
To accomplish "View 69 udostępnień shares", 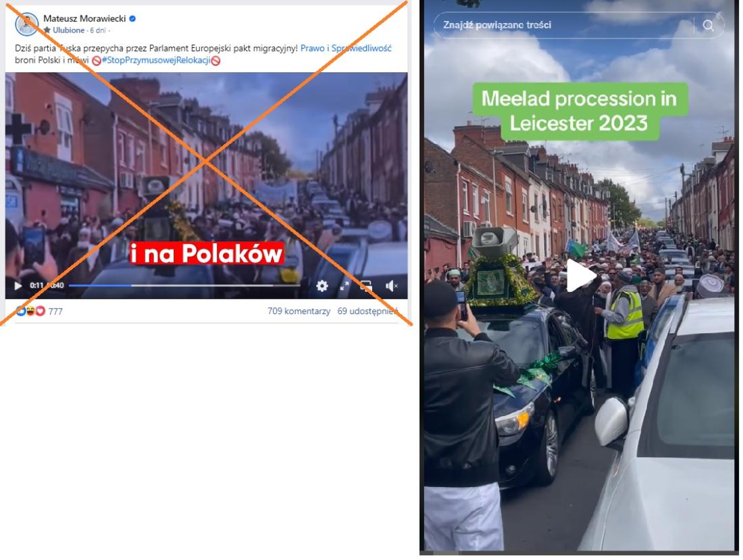I will (x=367, y=311).
